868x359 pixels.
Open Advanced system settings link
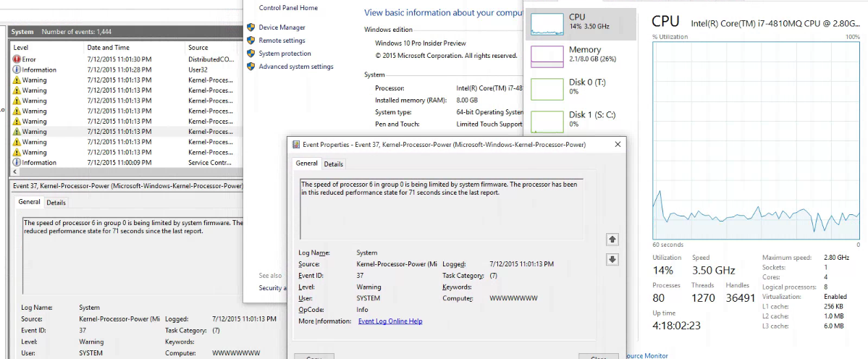[296, 67]
